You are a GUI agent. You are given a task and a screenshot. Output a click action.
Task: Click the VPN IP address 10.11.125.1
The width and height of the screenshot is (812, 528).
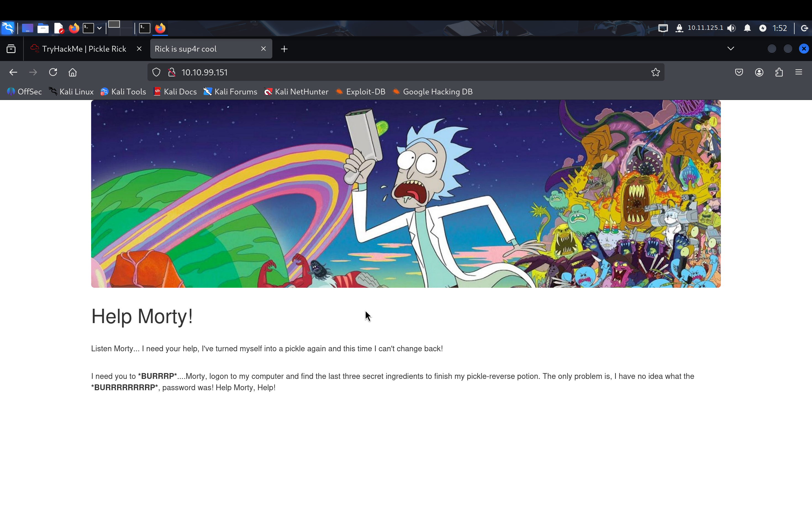click(x=705, y=28)
